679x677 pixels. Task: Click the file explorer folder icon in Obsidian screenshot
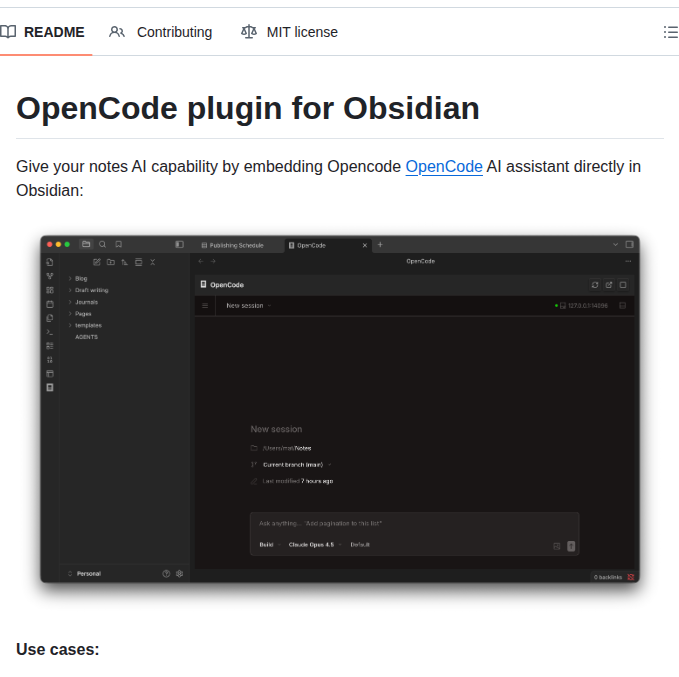[86, 244]
